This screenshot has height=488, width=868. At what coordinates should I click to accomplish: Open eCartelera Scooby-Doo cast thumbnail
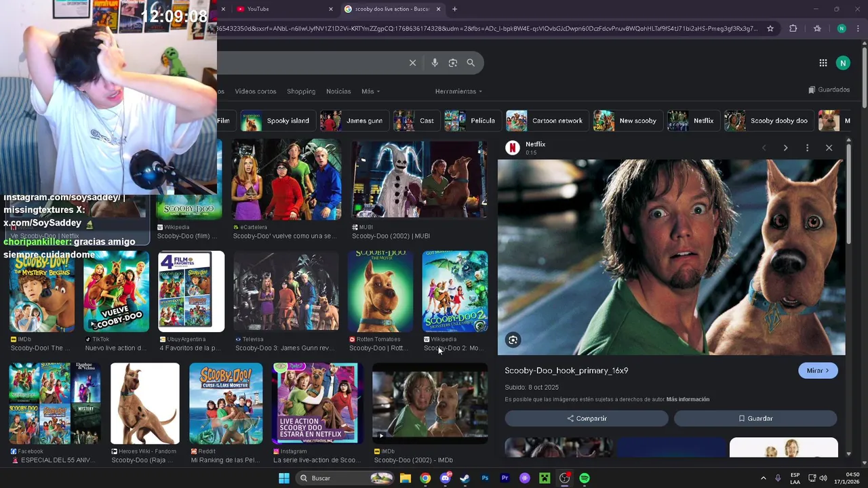click(287, 180)
